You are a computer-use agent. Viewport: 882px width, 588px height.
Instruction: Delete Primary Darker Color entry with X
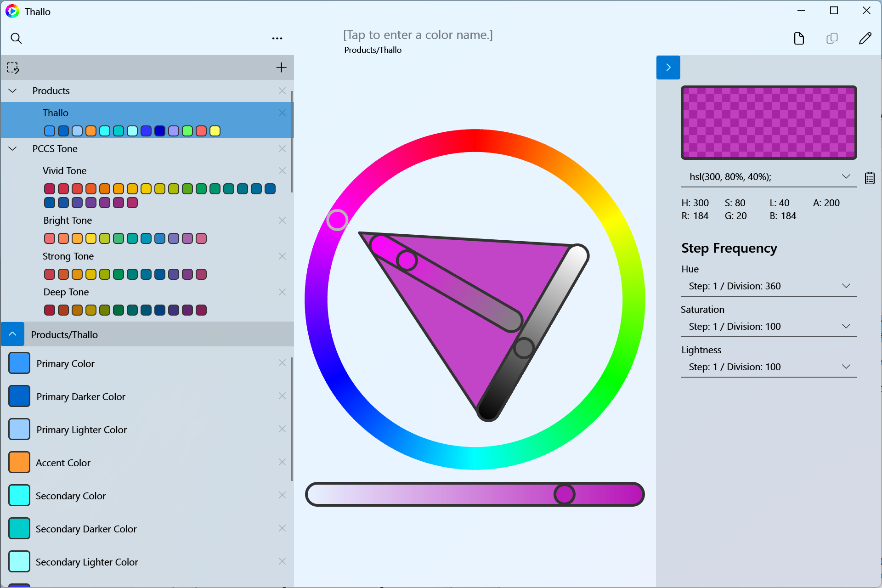pyautogui.click(x=282, y=396)
